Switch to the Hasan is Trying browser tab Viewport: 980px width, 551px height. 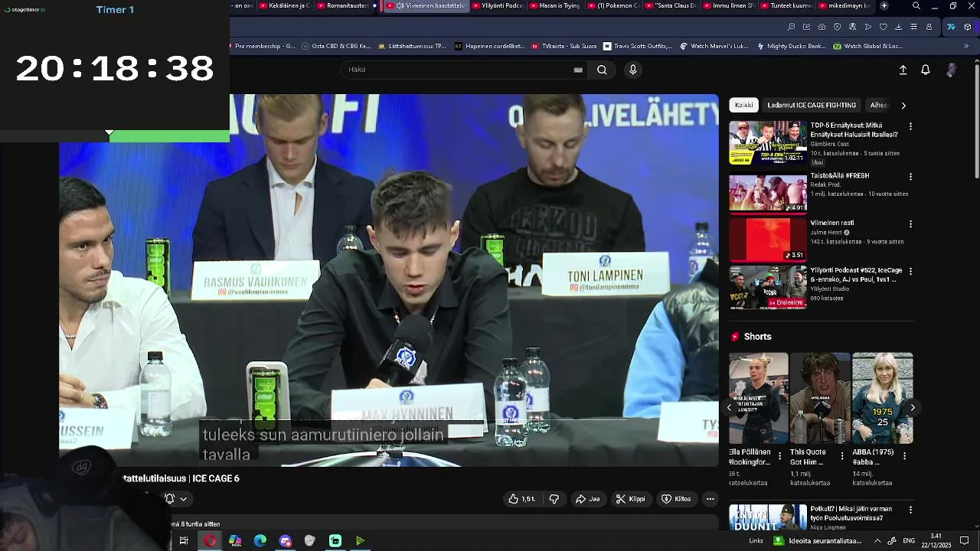click(x=555, y=5)
